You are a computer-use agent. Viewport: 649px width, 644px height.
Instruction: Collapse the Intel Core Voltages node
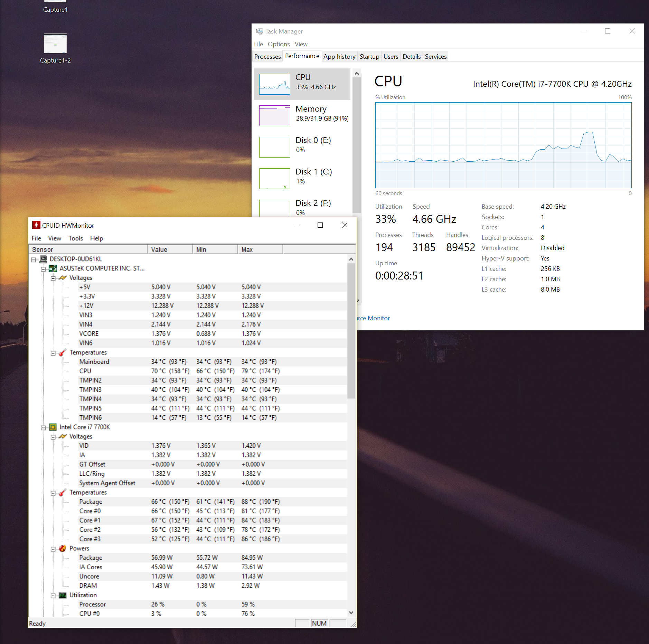53,437
